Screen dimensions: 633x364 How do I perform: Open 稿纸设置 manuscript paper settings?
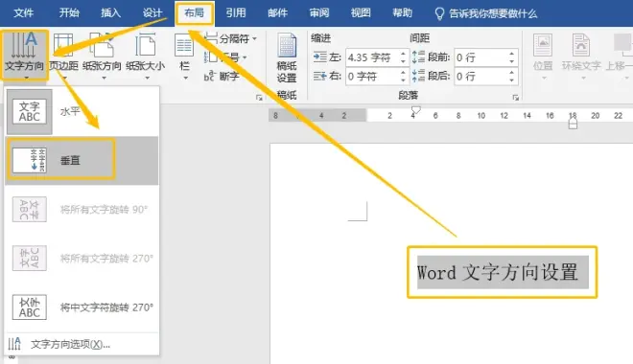287,57
